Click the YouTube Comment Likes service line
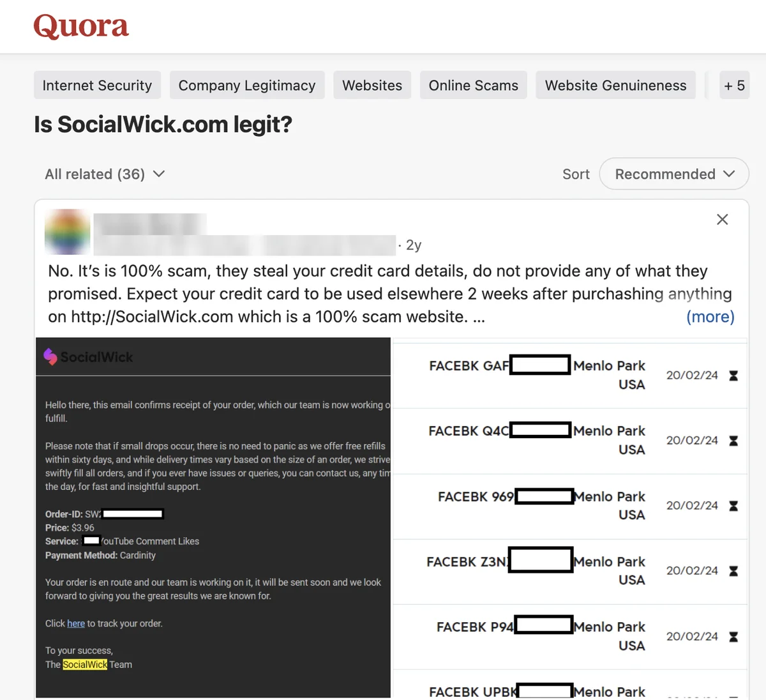This screenshot has width=766, height=700. coord(122,542)
